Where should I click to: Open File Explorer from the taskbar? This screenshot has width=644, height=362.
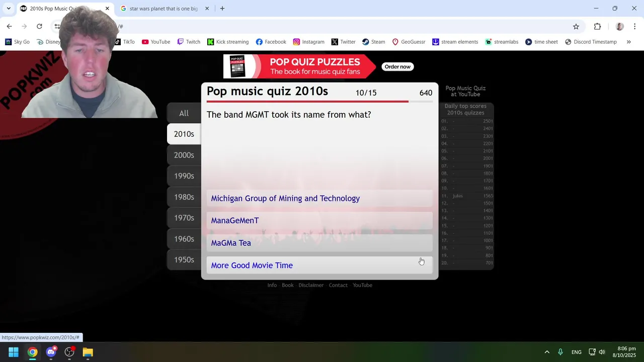click(x=88, y=352)
